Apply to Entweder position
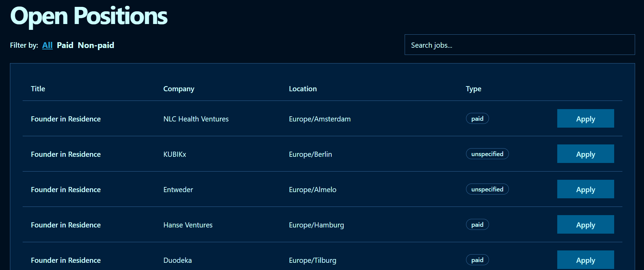This screenshot has width=644, height=270. coord(585,189)
